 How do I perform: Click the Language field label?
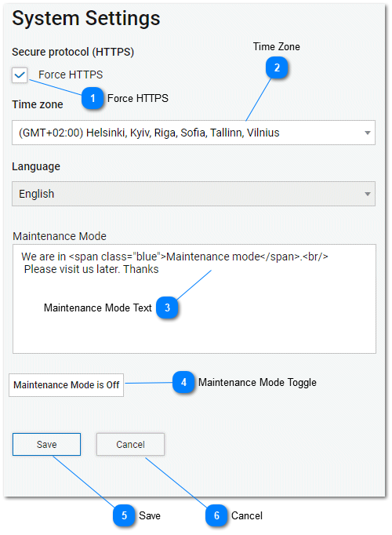[36, 166]
